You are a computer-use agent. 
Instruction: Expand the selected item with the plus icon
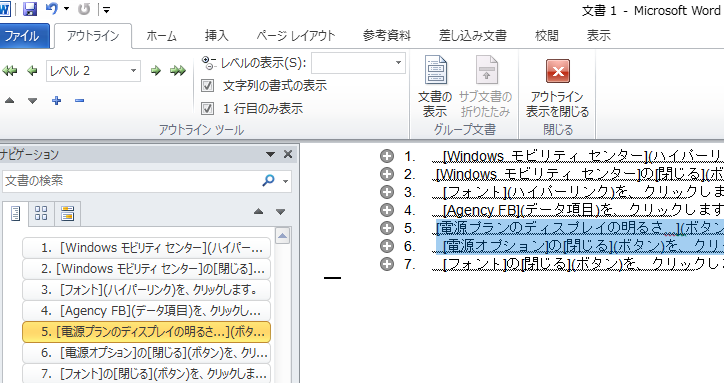point(56,100)
